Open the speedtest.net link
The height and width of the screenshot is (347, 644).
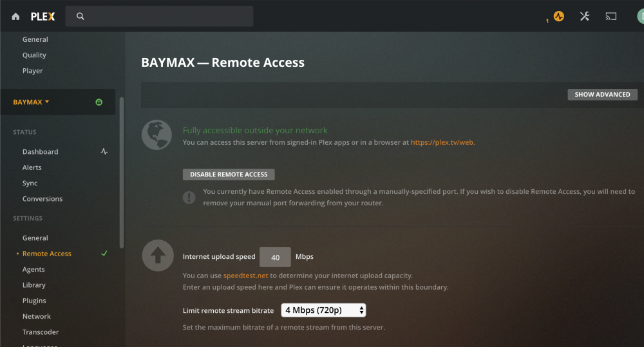point(245,276)
